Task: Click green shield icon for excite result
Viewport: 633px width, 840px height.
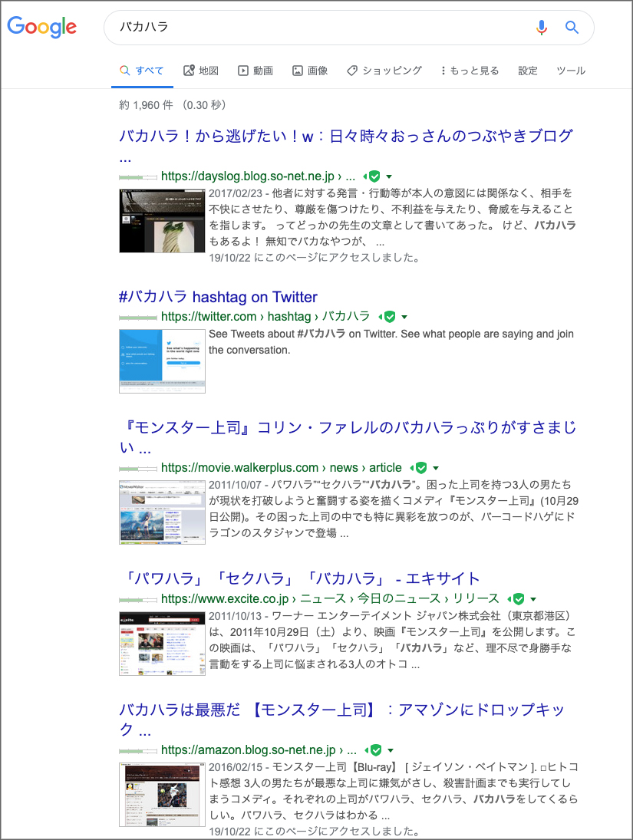Action: tap(519, 599)
